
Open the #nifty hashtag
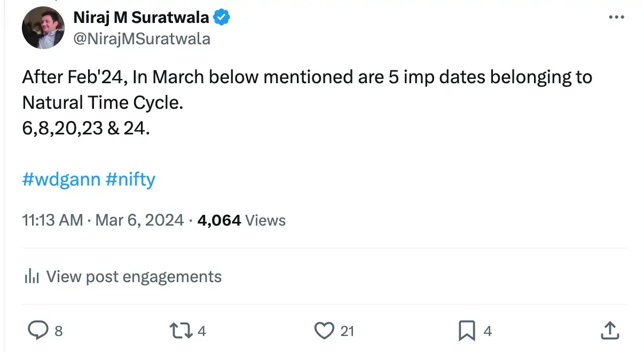click(x=130, y=179)
